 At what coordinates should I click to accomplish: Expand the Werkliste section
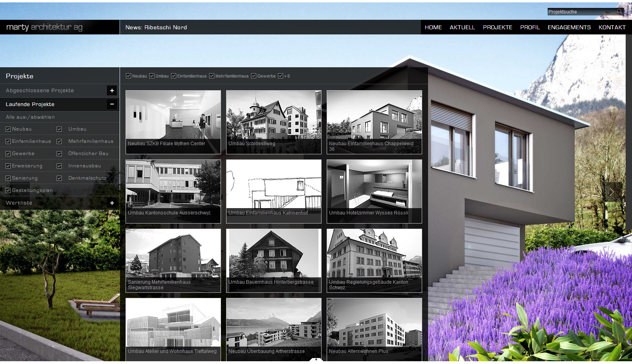coord(112,203)
